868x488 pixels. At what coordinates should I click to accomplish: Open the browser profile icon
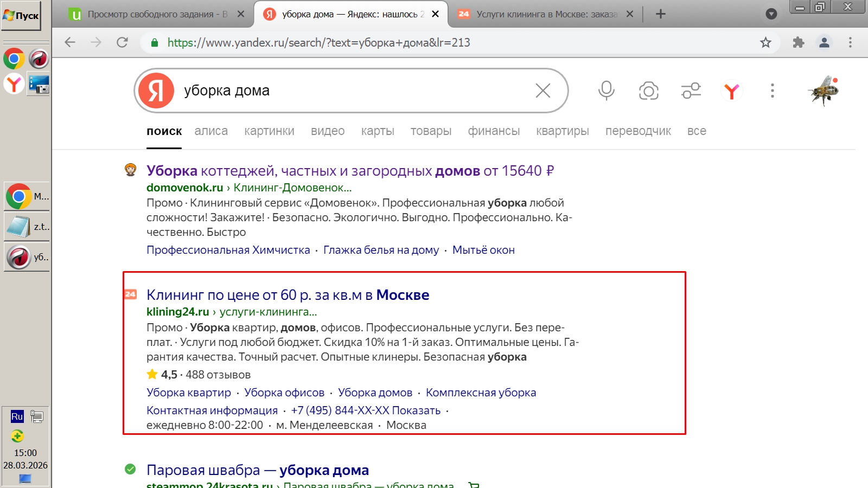click(824, 42)
